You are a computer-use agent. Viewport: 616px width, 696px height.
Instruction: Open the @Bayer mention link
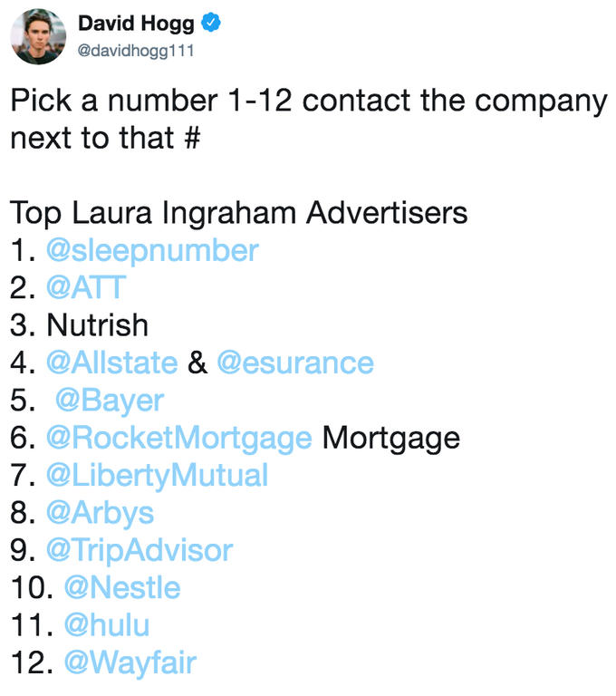click(110, 401)
